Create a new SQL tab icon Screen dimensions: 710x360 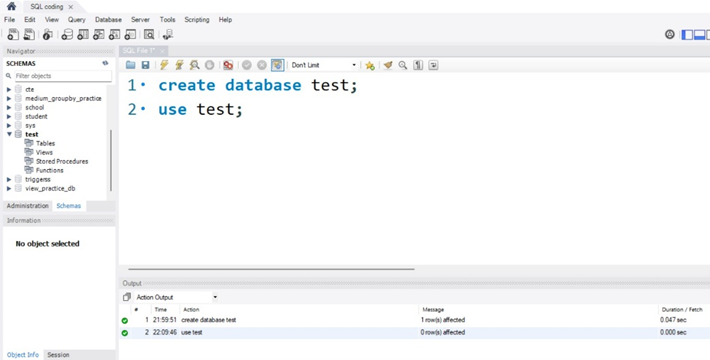[13, 34]
